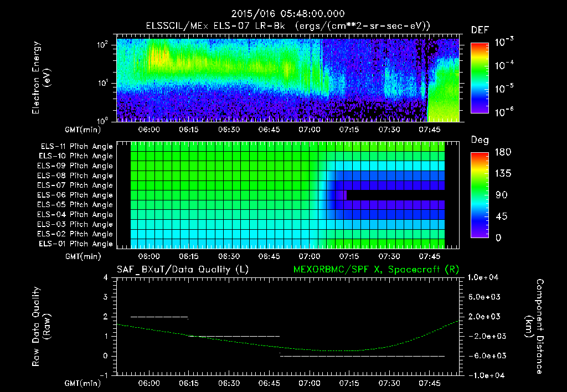Click the data quality line segment at level 2

(x=159, y=317)
